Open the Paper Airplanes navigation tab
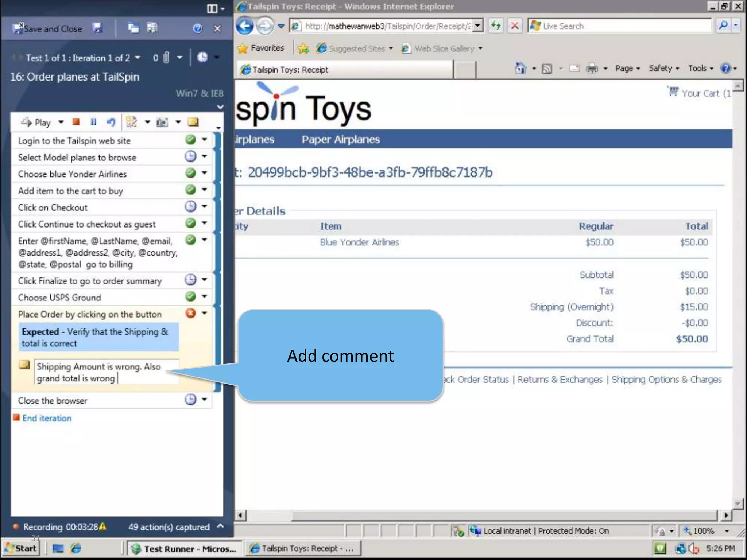 [341, 139]
